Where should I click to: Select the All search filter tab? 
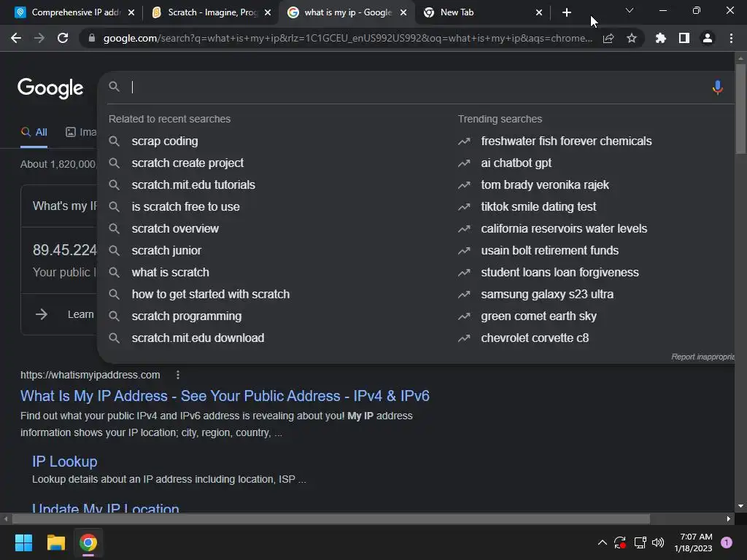click(34, 133)
